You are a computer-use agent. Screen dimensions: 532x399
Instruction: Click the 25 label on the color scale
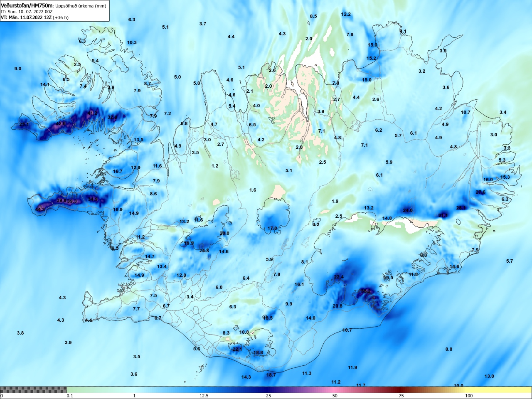coord(268,396)
